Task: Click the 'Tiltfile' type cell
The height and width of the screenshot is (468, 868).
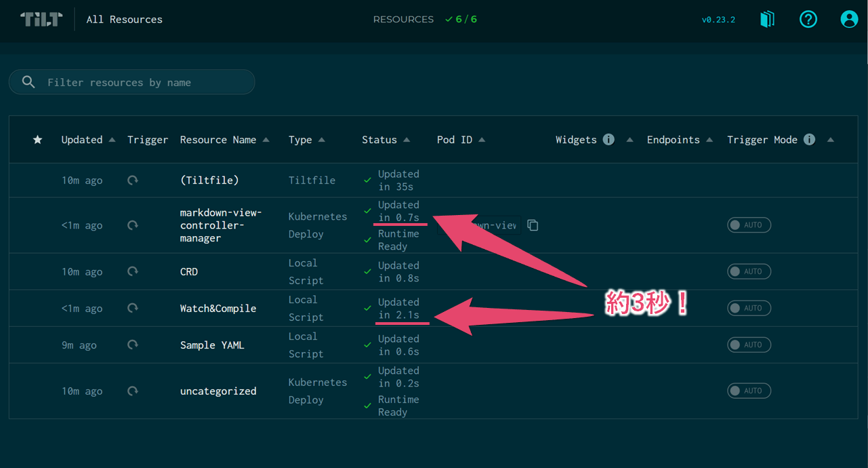Action: pos(312,180)
